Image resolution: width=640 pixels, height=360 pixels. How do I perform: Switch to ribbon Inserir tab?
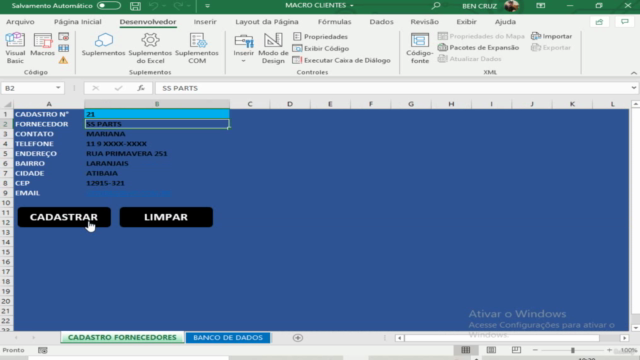[205, 22]
